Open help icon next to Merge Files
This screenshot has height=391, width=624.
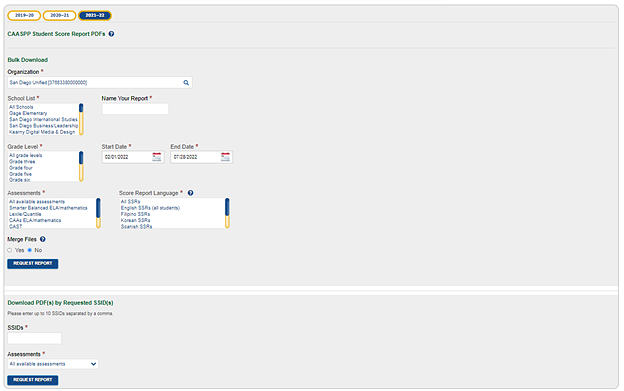[43, 239]
